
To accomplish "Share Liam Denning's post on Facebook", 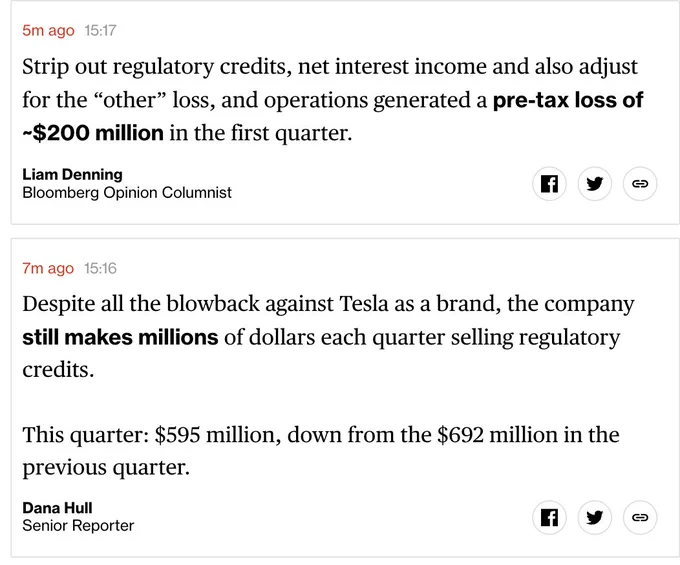I will [549, 184].
